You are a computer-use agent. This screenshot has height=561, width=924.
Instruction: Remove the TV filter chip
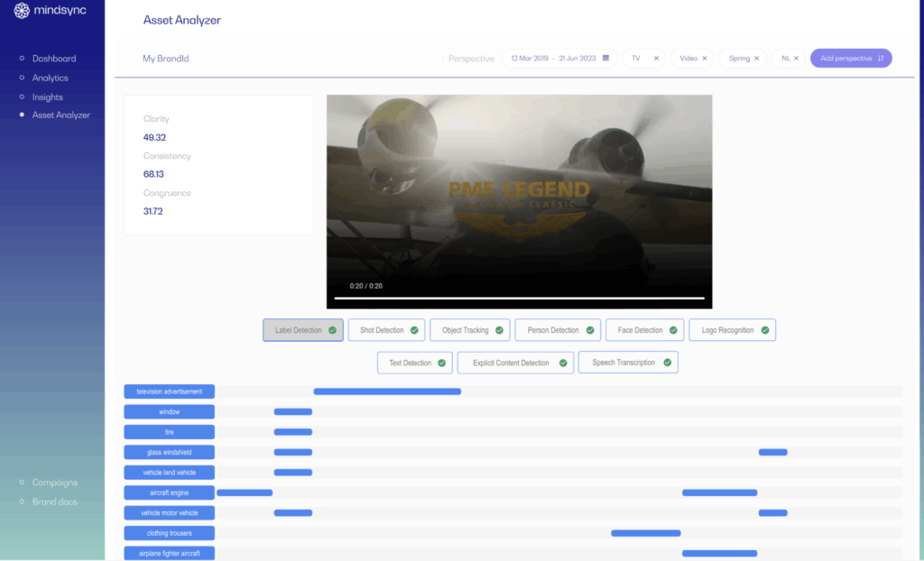(x=656, y=59)
